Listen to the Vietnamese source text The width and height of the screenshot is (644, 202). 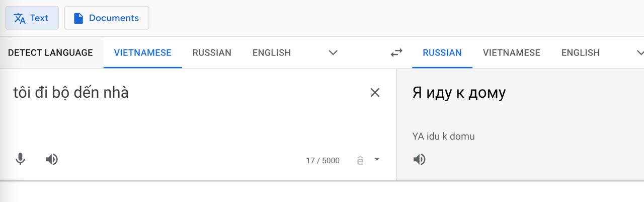click(x=51, y=160)
